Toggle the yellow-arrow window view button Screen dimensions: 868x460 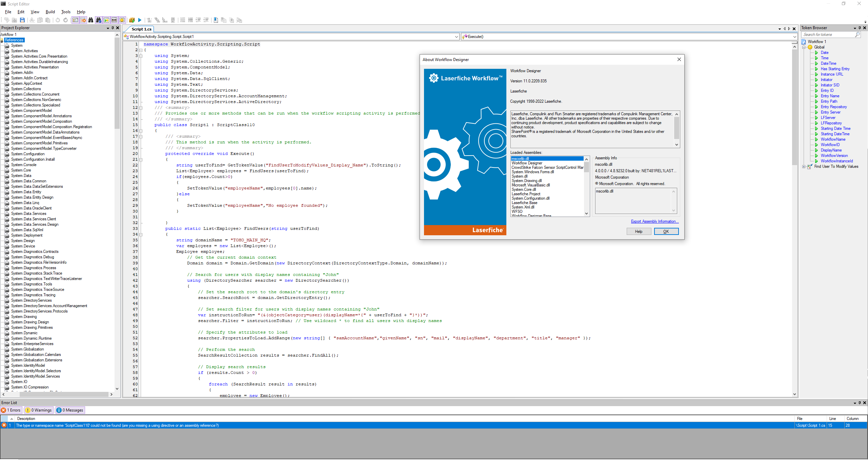point(106,20)
